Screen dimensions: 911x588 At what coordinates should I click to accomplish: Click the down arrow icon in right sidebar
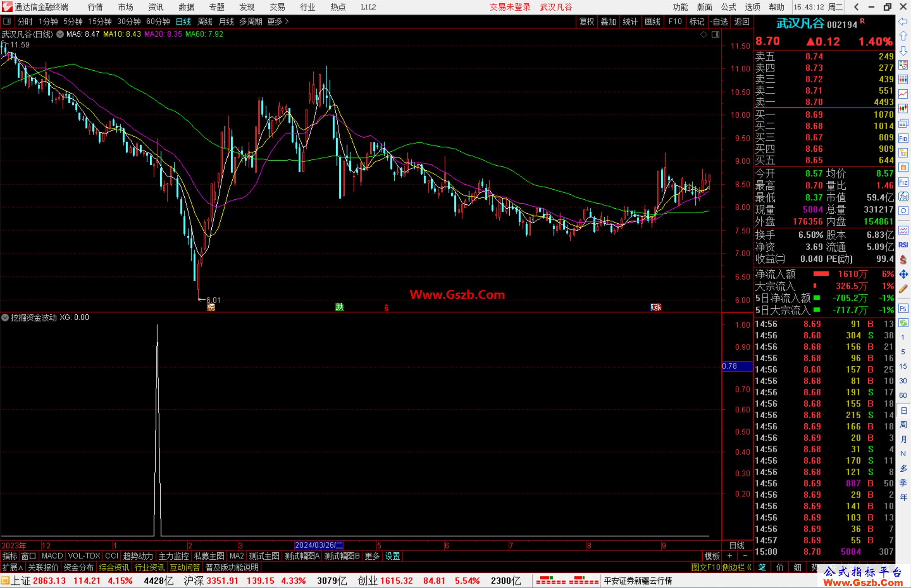coord(903,51)
